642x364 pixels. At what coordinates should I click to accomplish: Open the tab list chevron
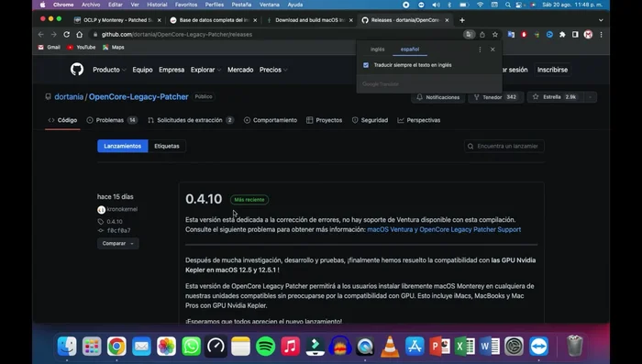coord(601,20)
